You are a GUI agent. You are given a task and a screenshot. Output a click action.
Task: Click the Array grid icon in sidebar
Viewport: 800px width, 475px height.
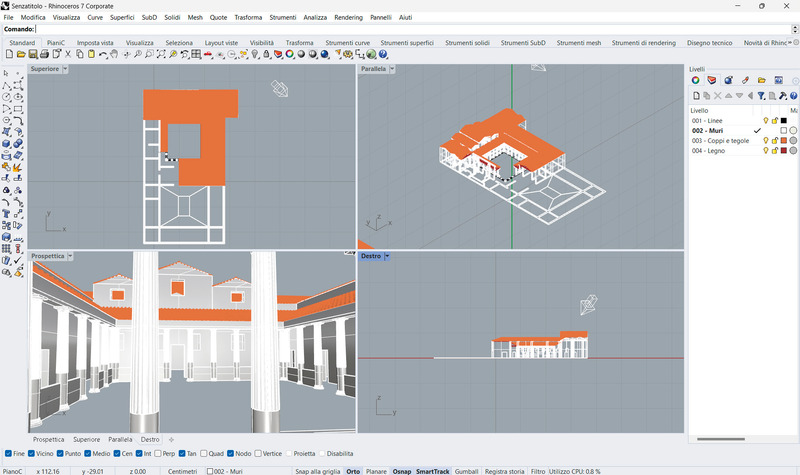point(7,248)
